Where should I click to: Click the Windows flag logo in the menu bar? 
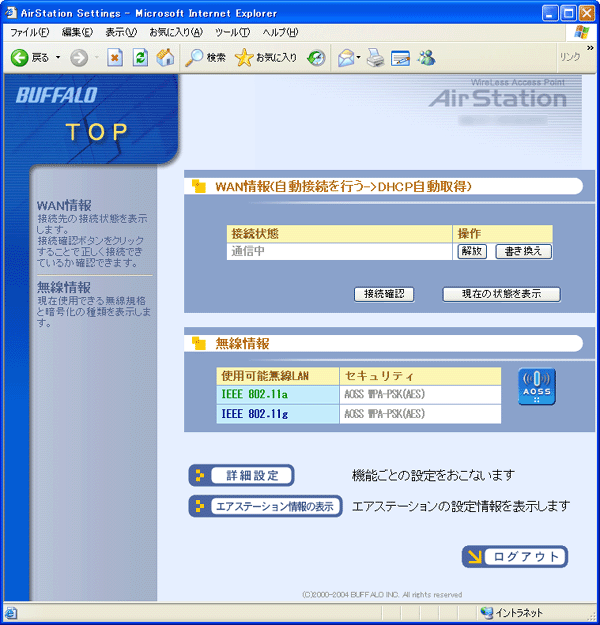[x=581, y=32]
